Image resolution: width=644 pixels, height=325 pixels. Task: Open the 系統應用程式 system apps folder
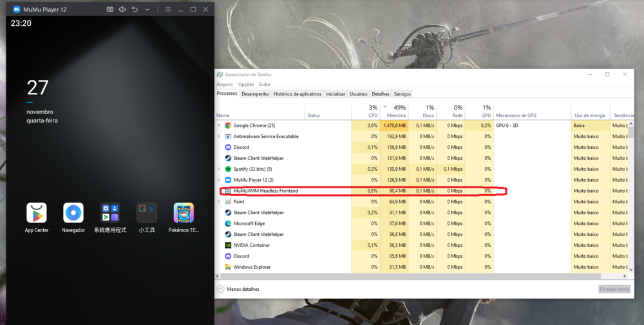point(110,213)
